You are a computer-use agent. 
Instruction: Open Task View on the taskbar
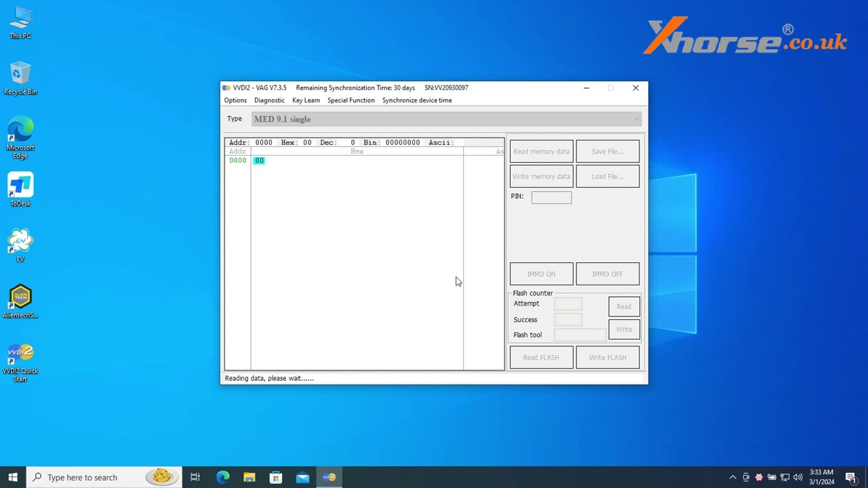[x=195, y=477]
